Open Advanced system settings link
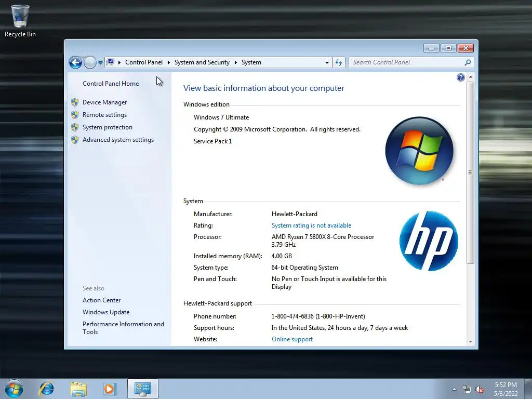This screenshot has width=532, height=399. (x=118, y=140)
